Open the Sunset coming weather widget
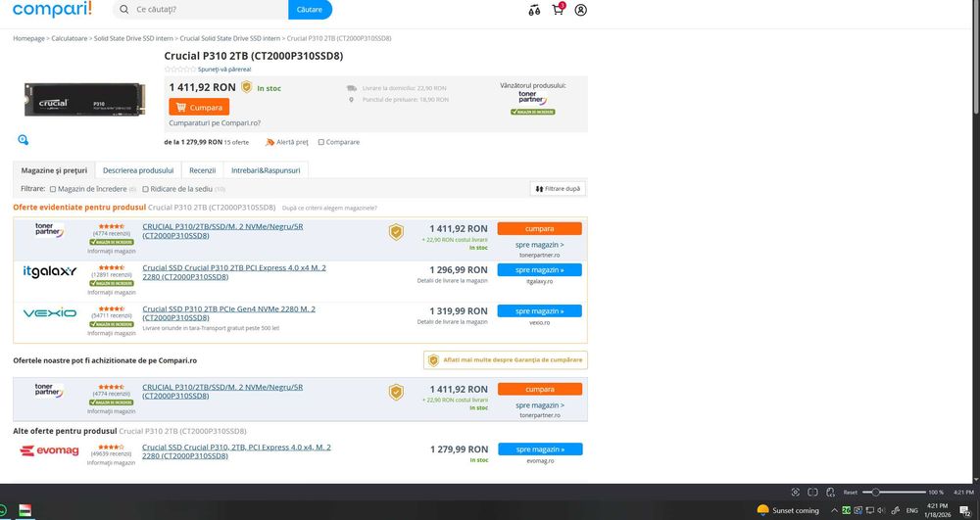980x520 pixels. (788, 510)
